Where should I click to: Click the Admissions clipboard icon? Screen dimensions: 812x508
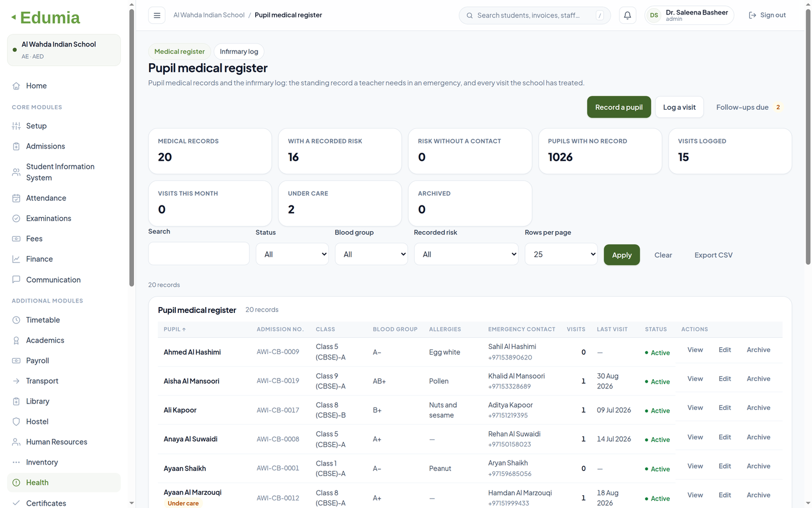coord(16,146)
